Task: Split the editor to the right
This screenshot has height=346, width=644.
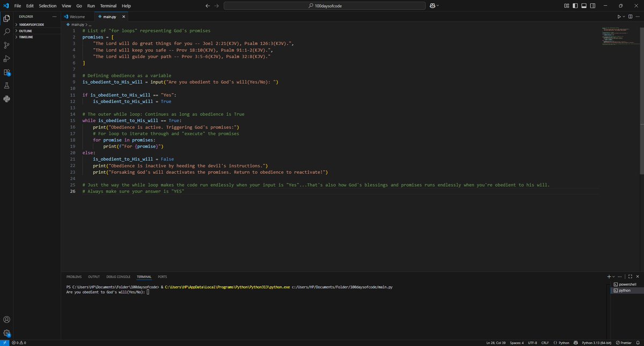Action: coord(631,17)
